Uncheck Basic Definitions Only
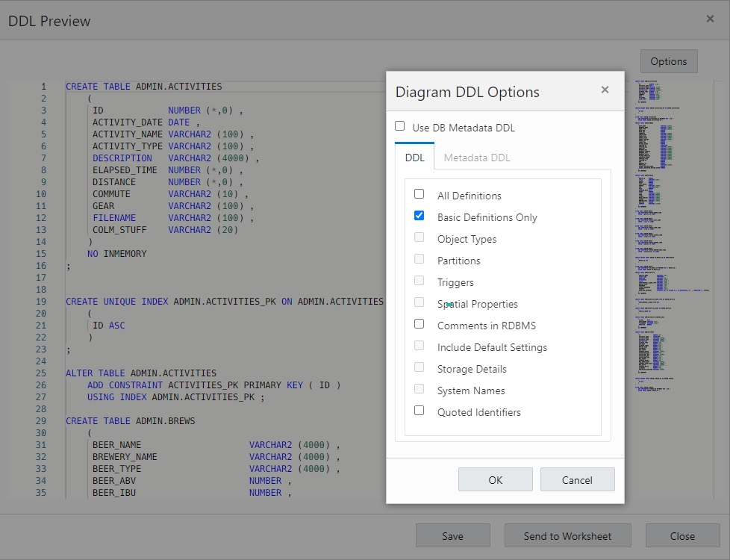This screenshot has width=730, height=560. tap(419, 217)
